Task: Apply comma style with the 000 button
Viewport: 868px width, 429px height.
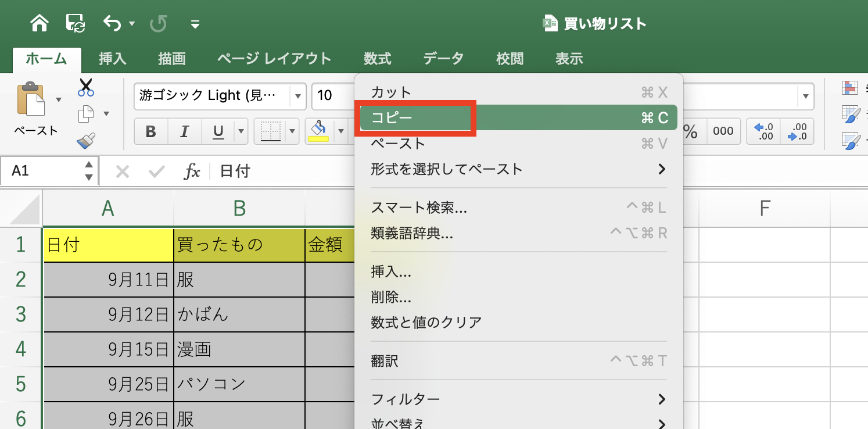Action: [x=722, y=131]
